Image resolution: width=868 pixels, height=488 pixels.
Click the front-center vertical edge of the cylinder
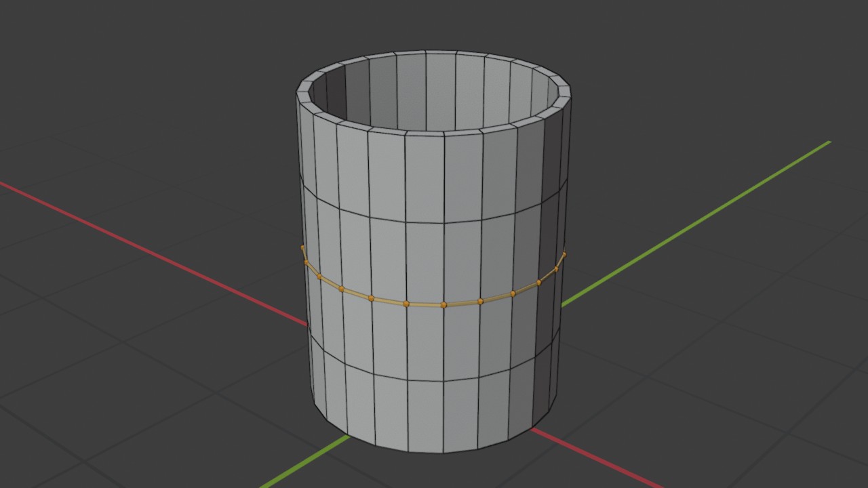point(443,291)
